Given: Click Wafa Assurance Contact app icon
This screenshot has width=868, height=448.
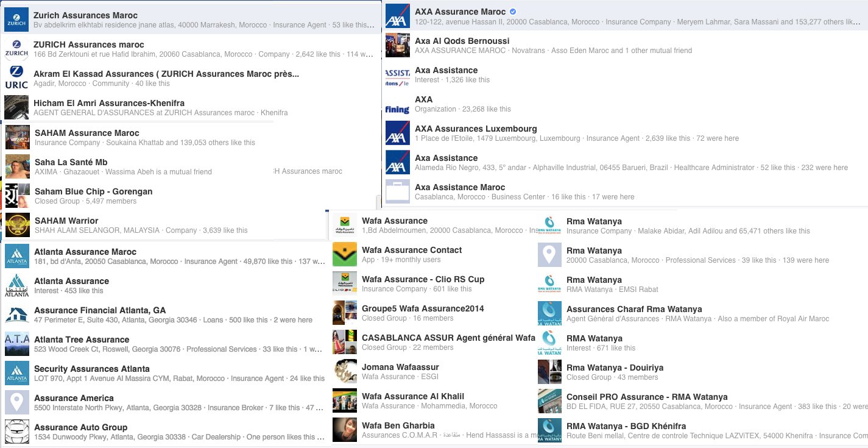Looking at the screenshot, I should [345, 254].
